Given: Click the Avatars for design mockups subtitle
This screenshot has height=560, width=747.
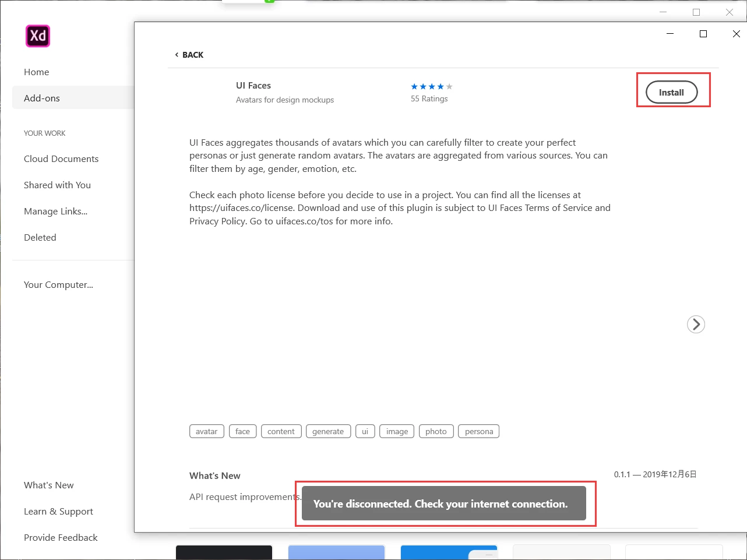Looking at the screenshot, I should coord(285,100).
